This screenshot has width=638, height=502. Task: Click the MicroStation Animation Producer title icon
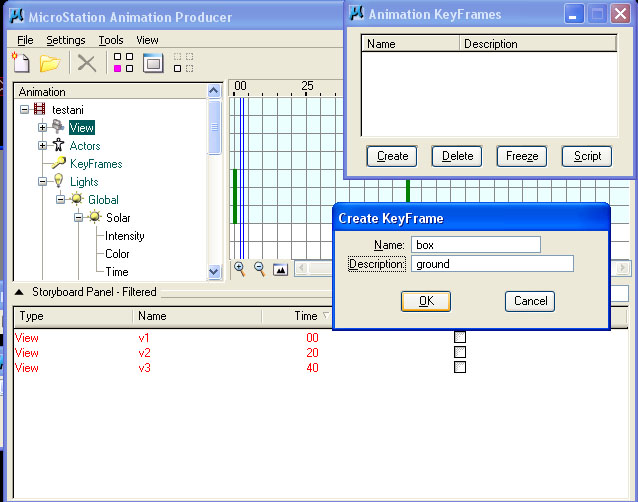click(x=17, y=16)
